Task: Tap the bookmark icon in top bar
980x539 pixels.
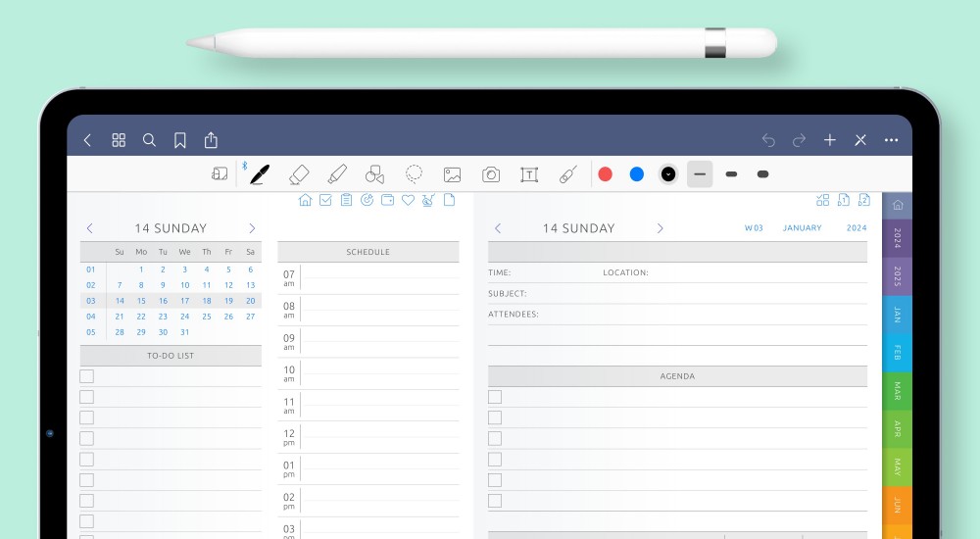Action: tap(180, 140)
